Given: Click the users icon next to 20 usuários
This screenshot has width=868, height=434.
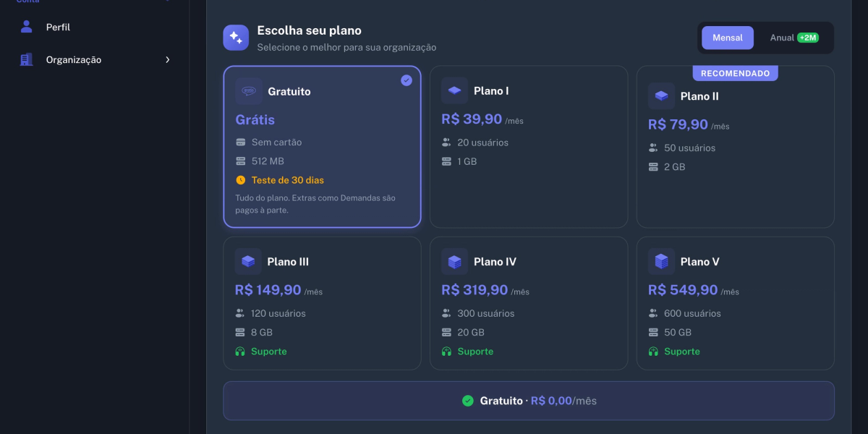Looking at the screenshot, I should coord(447,142).
